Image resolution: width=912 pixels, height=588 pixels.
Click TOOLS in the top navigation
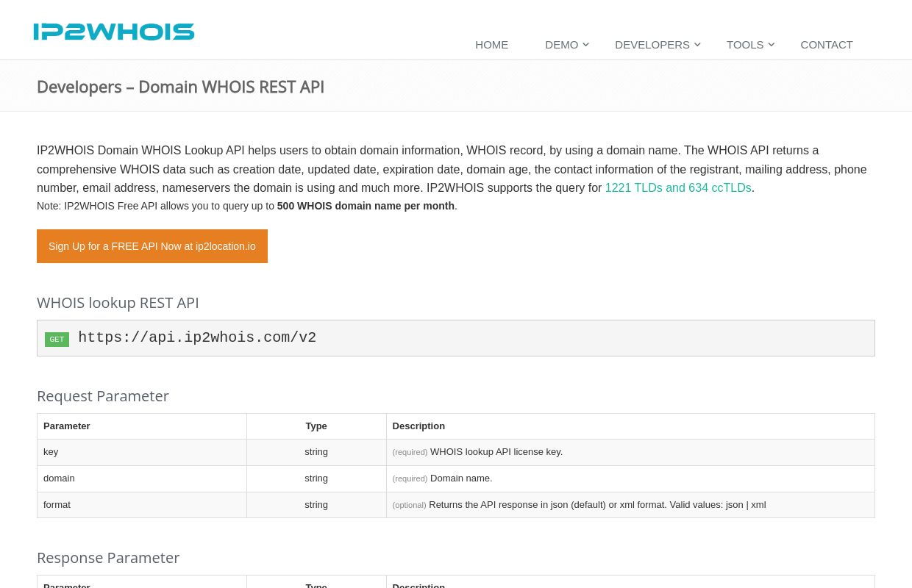[x=744, y=45]
